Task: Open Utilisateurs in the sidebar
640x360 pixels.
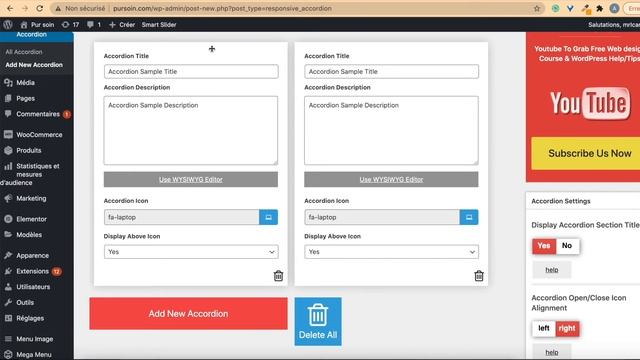Action: (x=33, y=287)
